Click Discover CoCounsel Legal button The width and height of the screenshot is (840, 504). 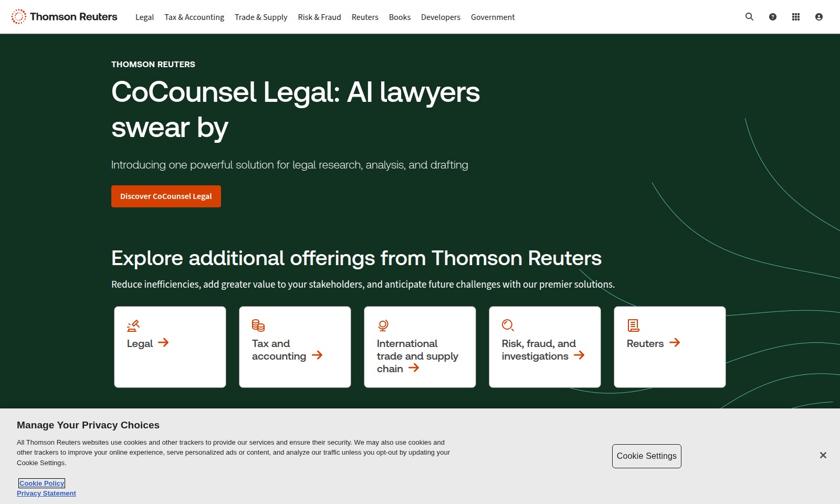coord(166,196)
